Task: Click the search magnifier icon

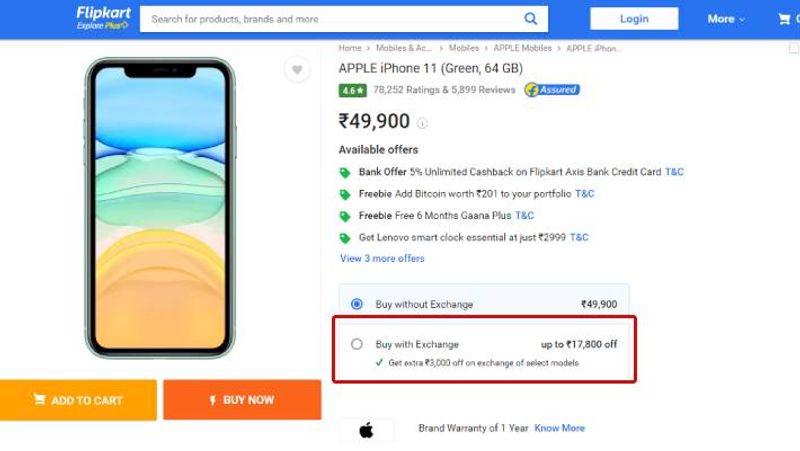Action: tap(531, 19)
